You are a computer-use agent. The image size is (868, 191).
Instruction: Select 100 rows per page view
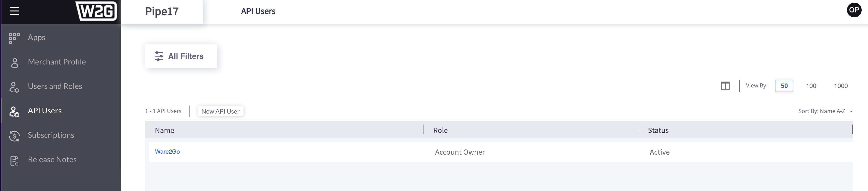pyautogui.click(x=811, y=86)
